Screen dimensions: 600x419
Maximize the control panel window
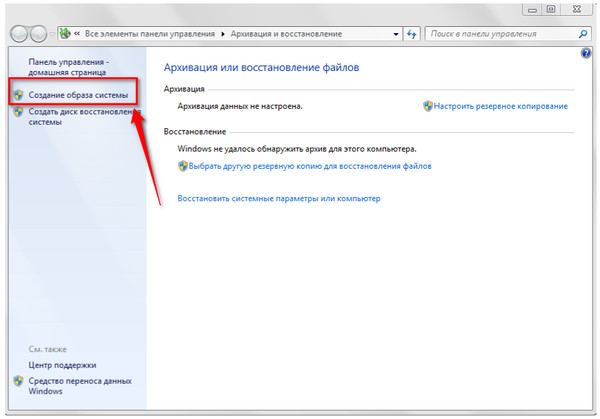551,9
